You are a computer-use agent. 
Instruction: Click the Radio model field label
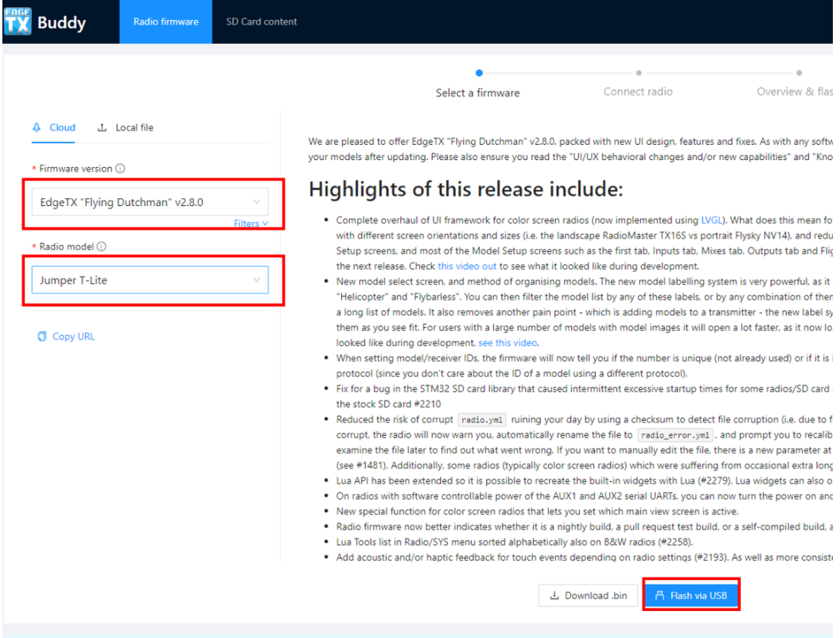click(x=67, y=247)
